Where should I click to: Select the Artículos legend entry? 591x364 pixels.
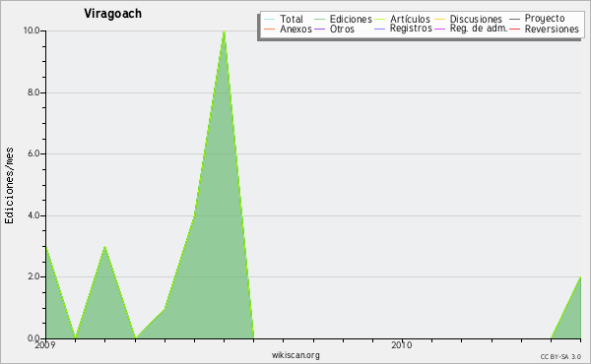[x=410, y=19]
